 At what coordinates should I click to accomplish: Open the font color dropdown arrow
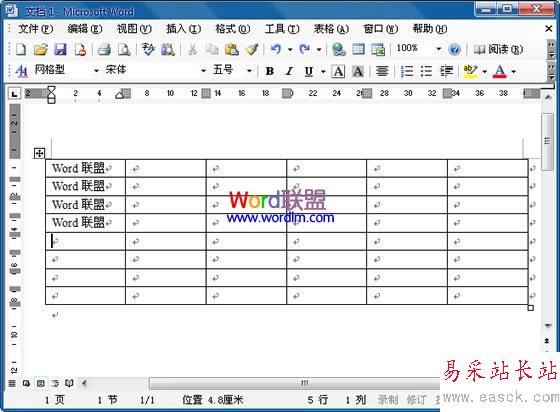tap(514, 71)
